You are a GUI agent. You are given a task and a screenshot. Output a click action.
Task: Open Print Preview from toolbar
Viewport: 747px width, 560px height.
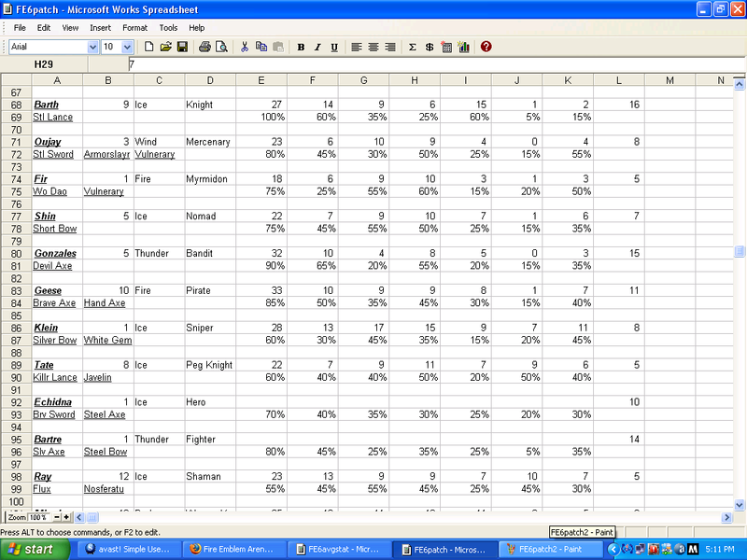pos(221,47)
